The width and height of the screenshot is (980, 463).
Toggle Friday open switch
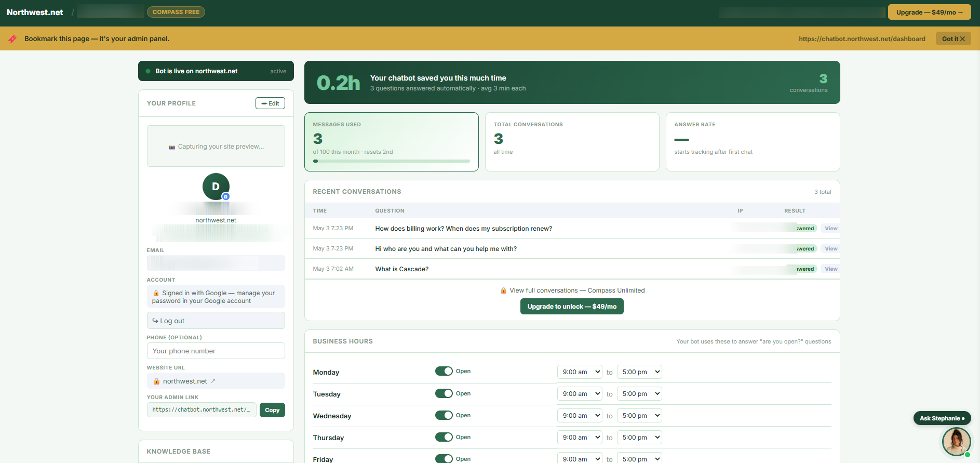point(444,458)
